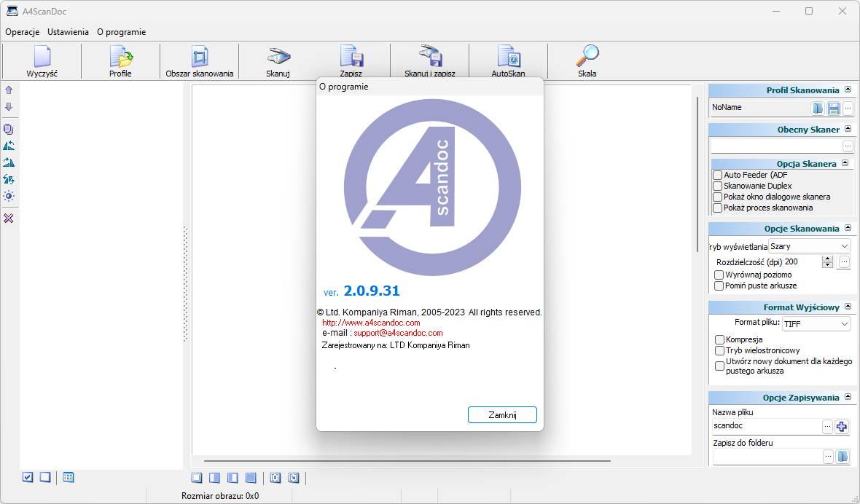Move page up with the up arrow icon

pos(9,90)
